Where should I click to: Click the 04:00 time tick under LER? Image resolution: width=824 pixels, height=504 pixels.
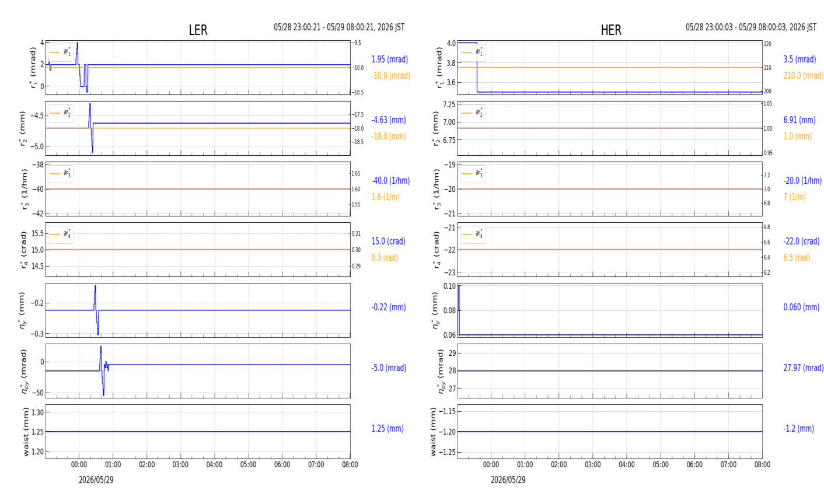pos(215,465)
